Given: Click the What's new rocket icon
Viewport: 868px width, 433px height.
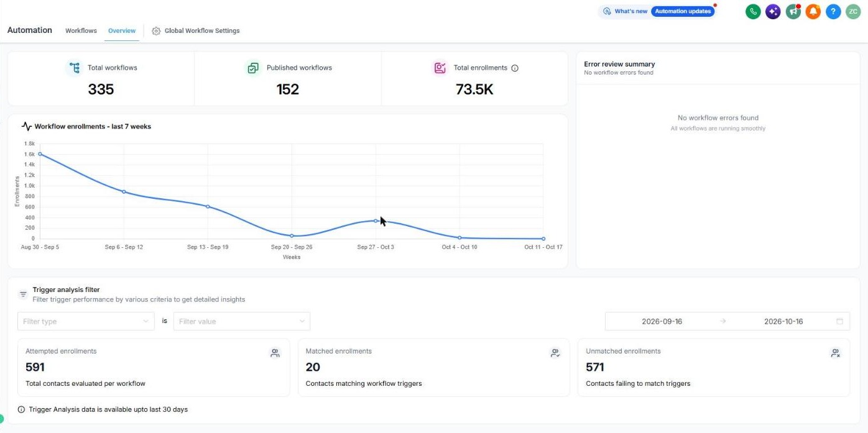Looking at the screenshot, I should pos(607,11).
